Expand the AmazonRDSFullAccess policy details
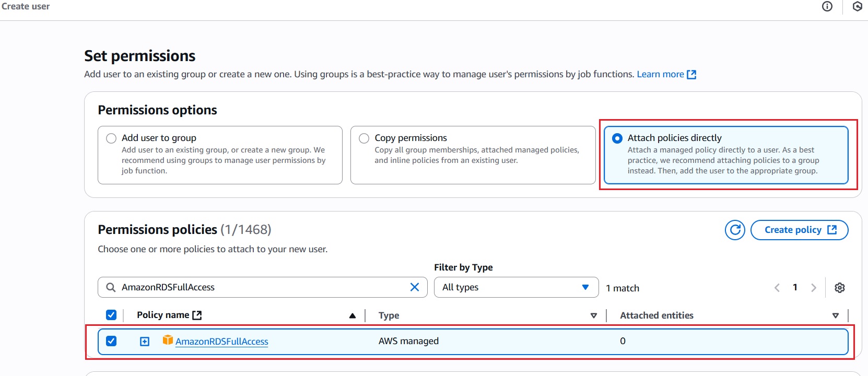 tap(145, 342)
